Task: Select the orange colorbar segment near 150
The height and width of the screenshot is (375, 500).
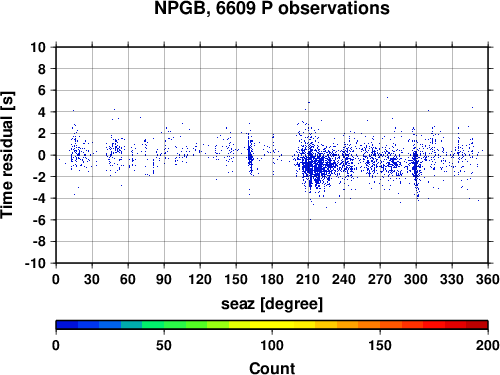Action: click(x=380, y=325)
